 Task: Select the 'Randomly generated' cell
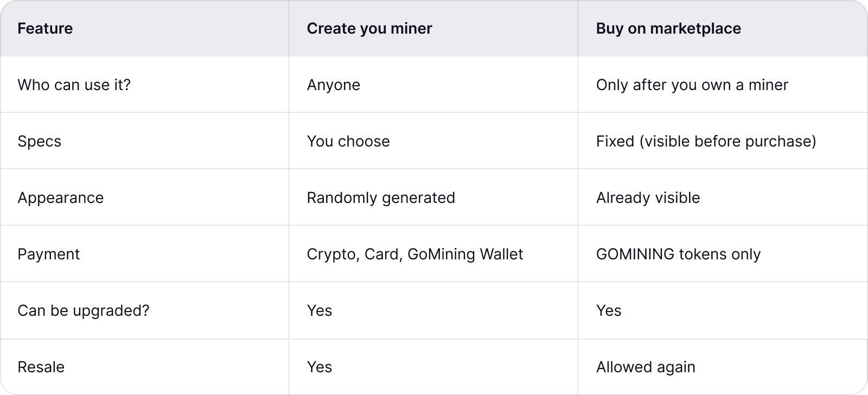coord(381,197)
